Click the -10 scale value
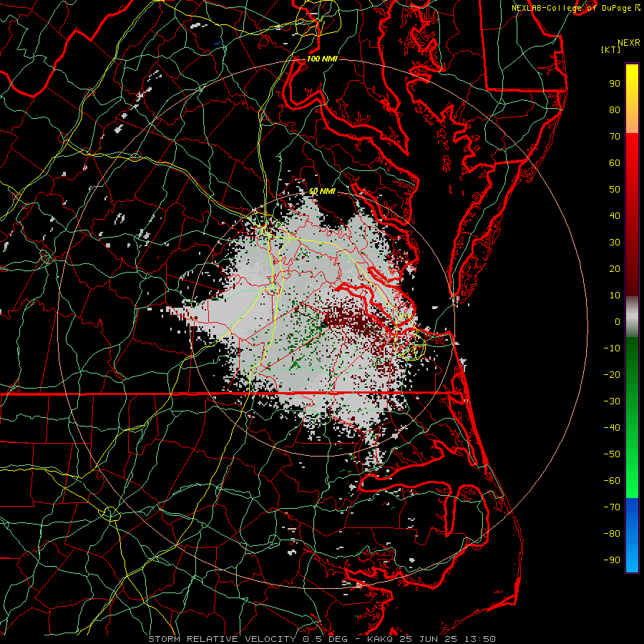 tap(612, 348)
